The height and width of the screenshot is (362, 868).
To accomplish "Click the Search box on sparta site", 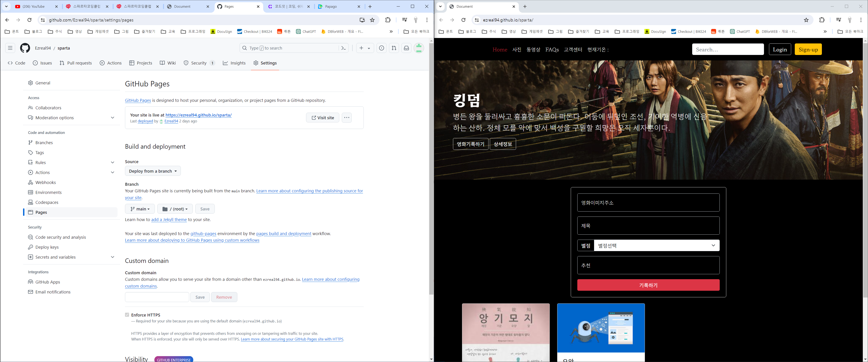I will (728, 49).
